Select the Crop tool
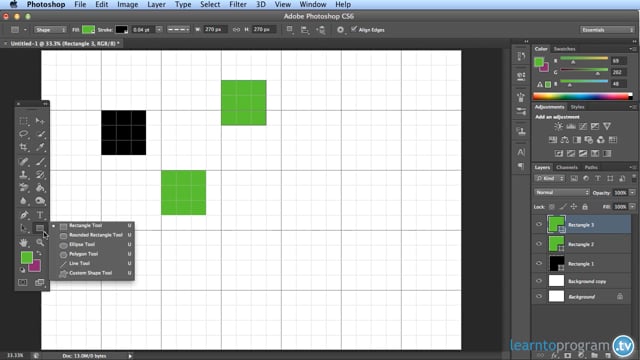Viewport: 640px width, 360px height. coord(23,147)
